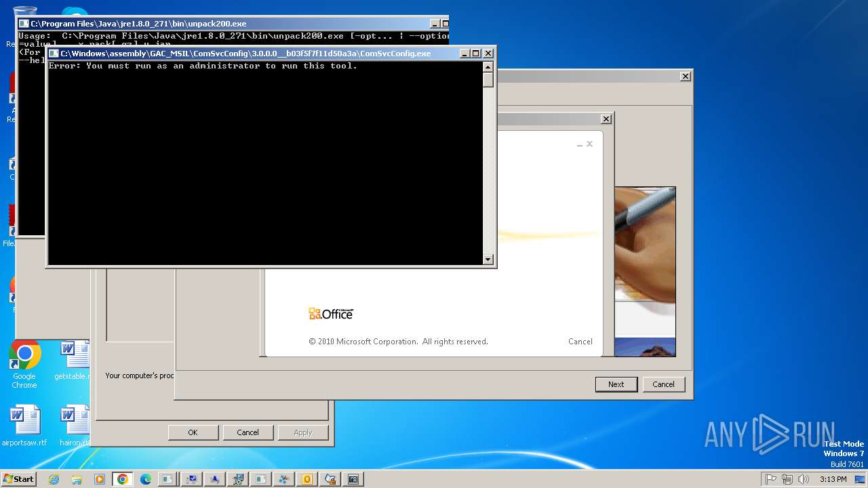Open airportsaw.rtf desktop file
868x488 pixels.
point(24,426)
